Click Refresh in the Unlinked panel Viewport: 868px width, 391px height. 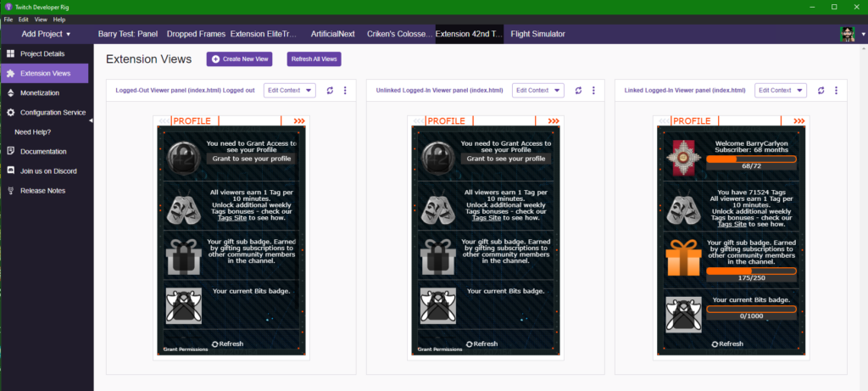point(482,344)
